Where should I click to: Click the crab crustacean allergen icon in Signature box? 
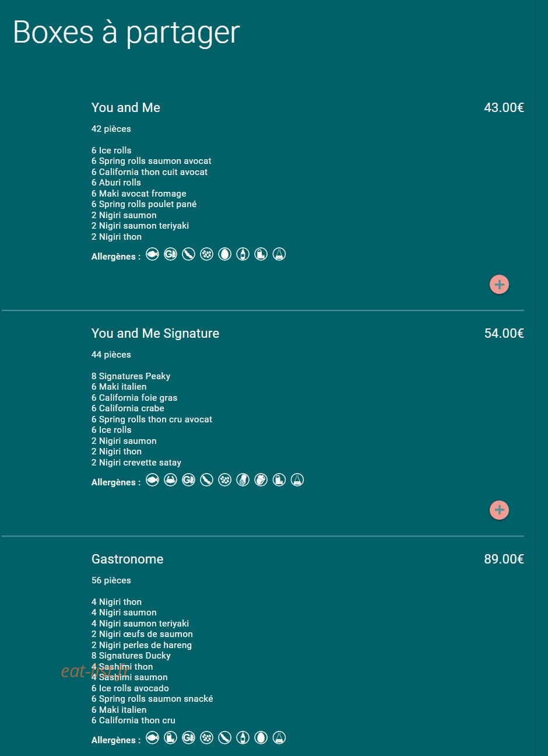(170, 480)
